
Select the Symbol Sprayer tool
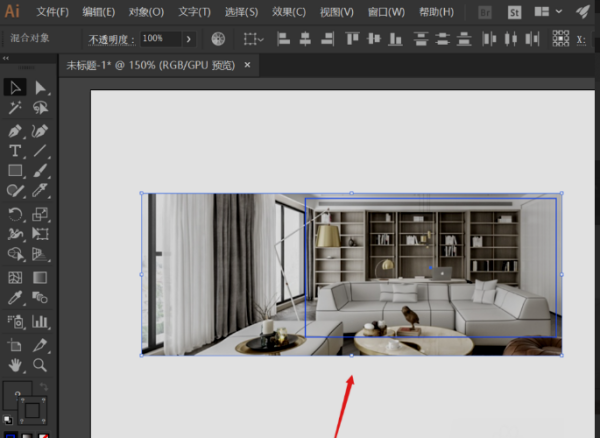point(15,321)
